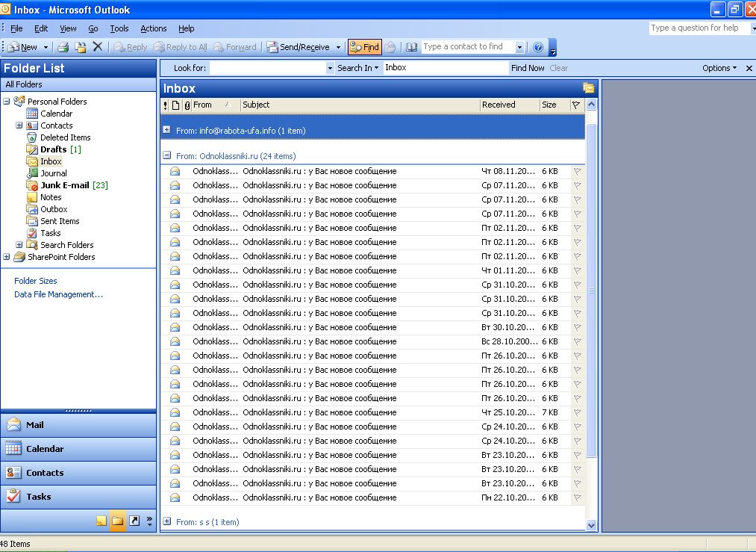756x552 pixels.
Task: Click the Find Now button
Action: point(528,68)
